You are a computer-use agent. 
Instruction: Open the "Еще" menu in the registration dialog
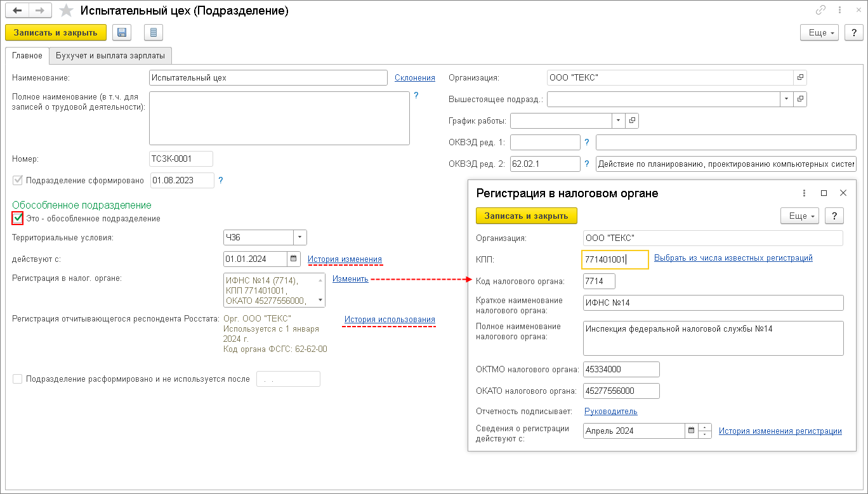[x=799, y=216]
